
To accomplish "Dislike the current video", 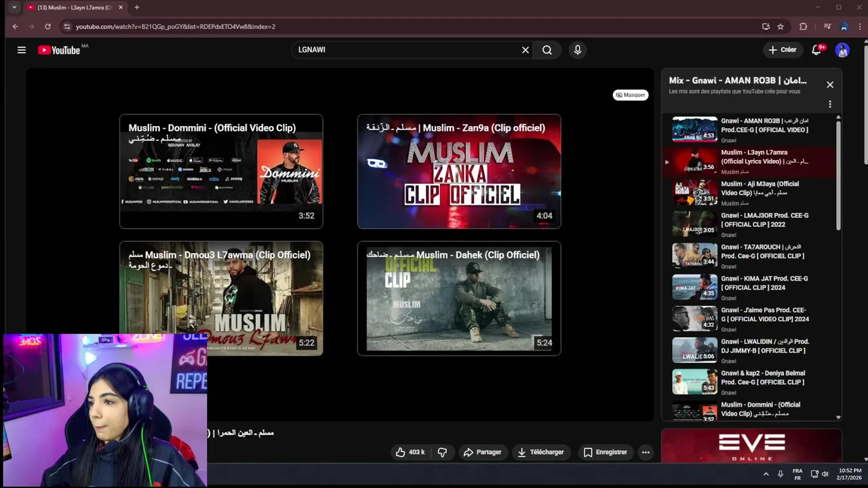I will tap(442, 452).
